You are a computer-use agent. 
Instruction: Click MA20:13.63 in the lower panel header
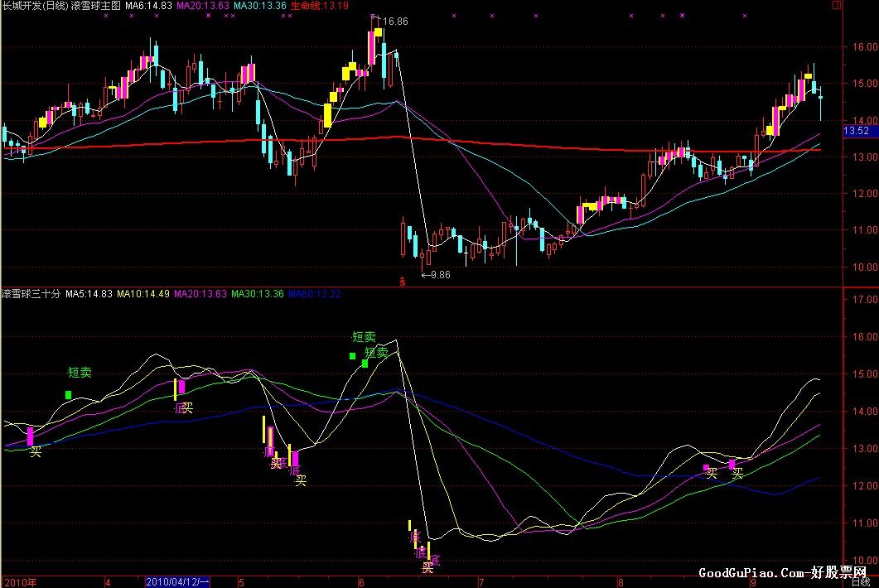[200, 294]
